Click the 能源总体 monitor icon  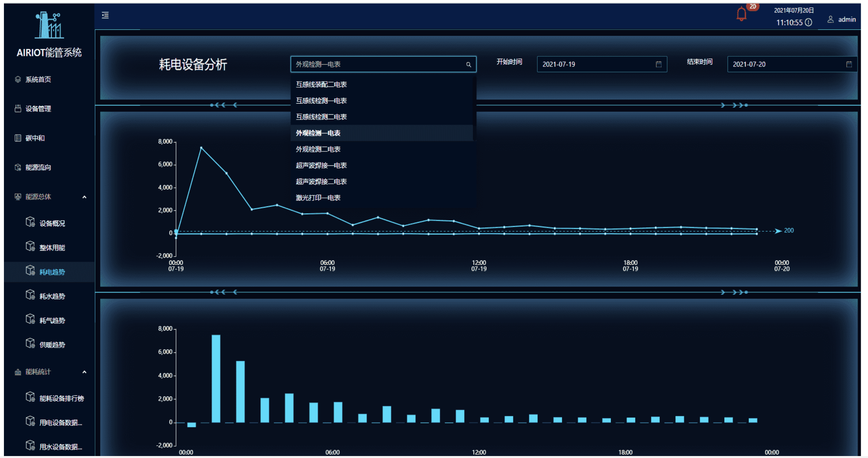(18, 197)
